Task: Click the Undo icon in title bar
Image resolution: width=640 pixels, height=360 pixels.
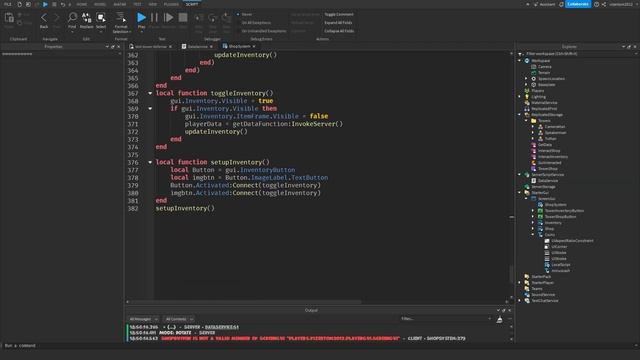Action: [62, 4]
